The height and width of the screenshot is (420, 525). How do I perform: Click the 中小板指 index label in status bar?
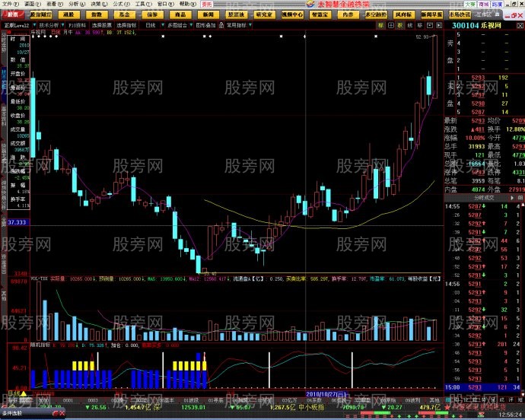coord(311,407)
